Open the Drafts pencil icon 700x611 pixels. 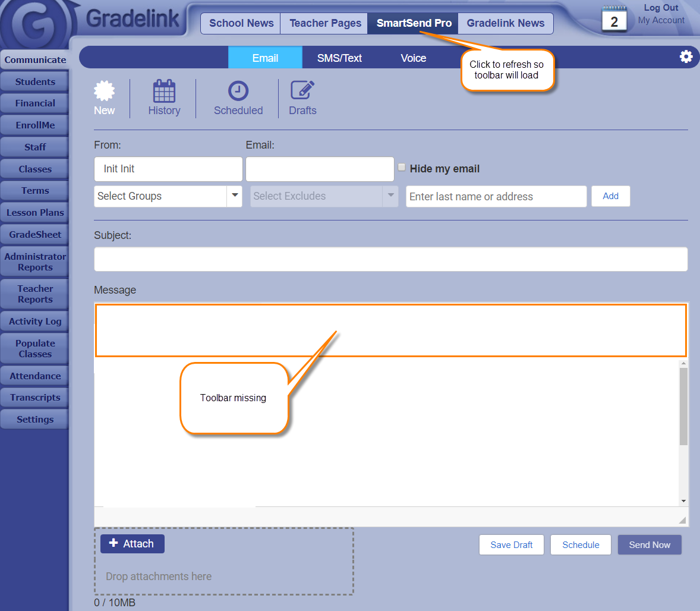coord(302,90)
